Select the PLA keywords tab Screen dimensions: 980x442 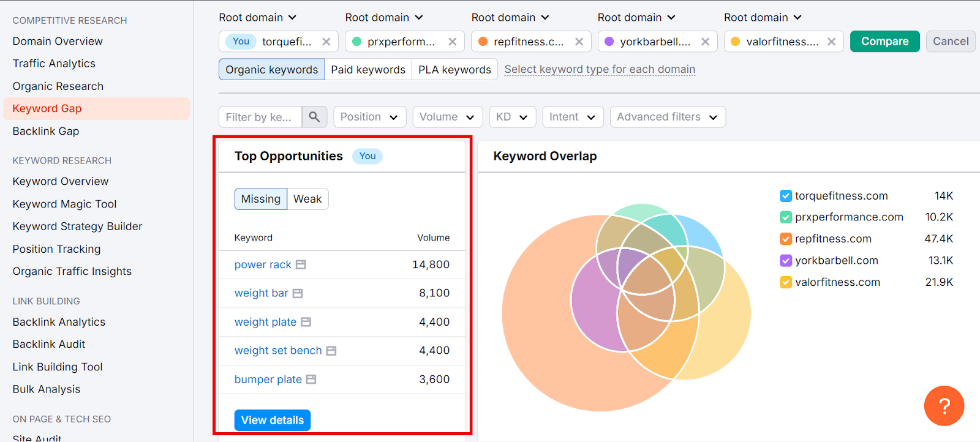point(454,70)
